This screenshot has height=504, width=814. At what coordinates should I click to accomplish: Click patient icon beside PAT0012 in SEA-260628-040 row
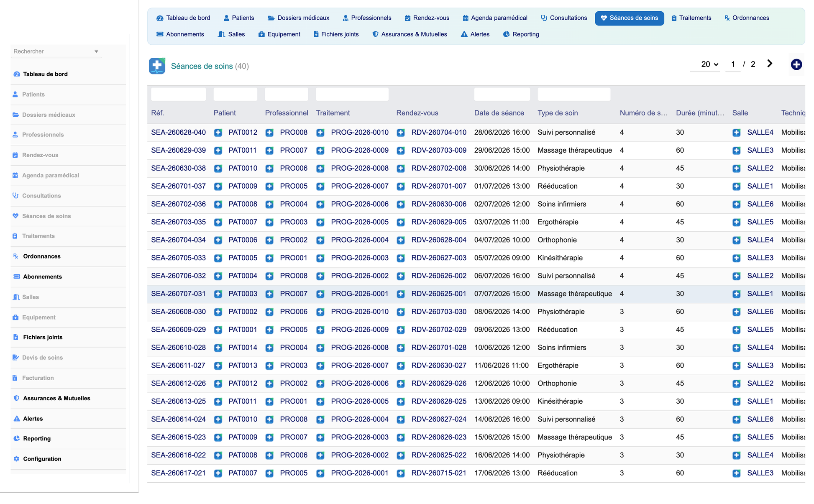coord(218,133)
